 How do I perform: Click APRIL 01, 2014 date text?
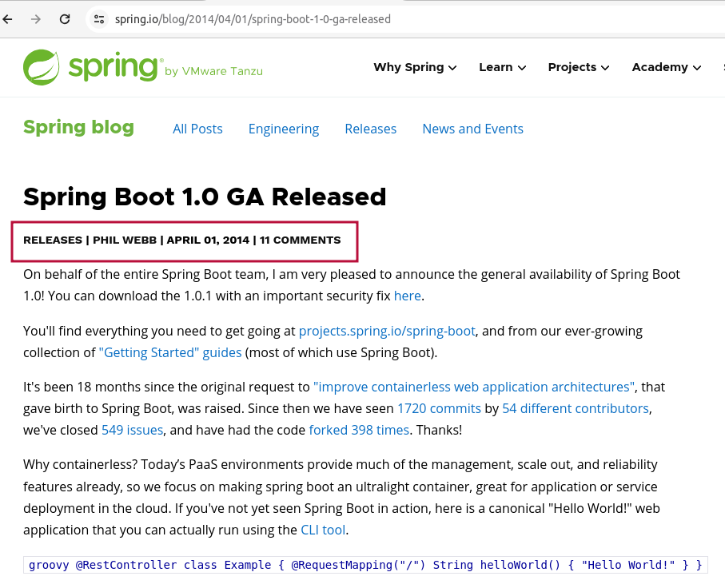pyautogui.click(x=208, y=240)
